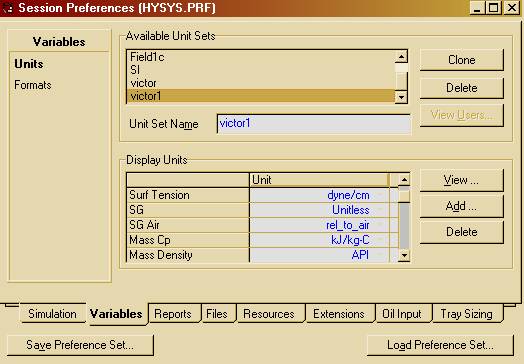Select Field1c unit set
The width and height of the screenshot is (524, 364).
click(261, 57)
